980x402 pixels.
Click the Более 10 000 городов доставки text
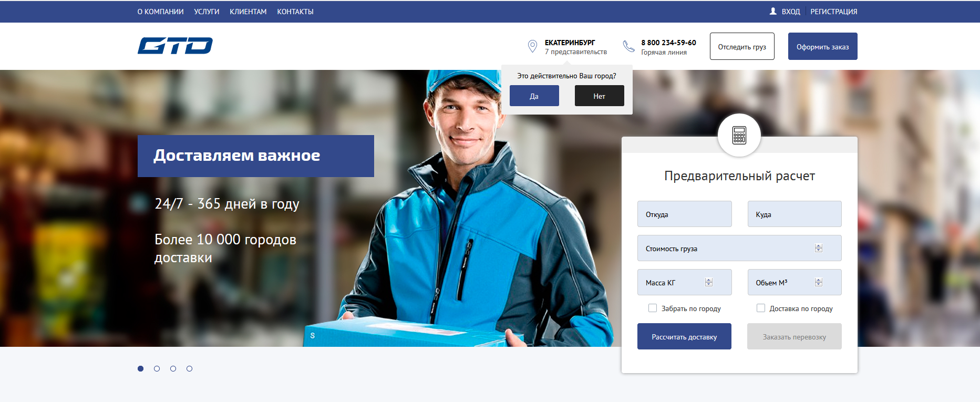point(225,249)
